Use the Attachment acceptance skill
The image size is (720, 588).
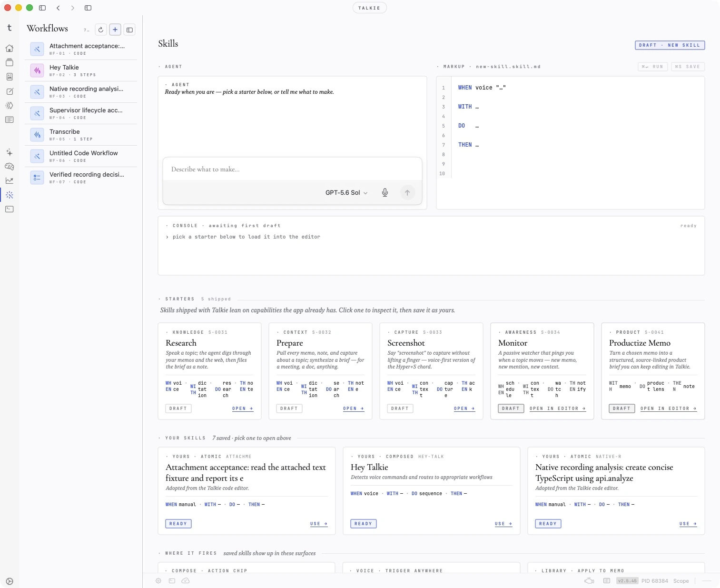tap(319, 524)
